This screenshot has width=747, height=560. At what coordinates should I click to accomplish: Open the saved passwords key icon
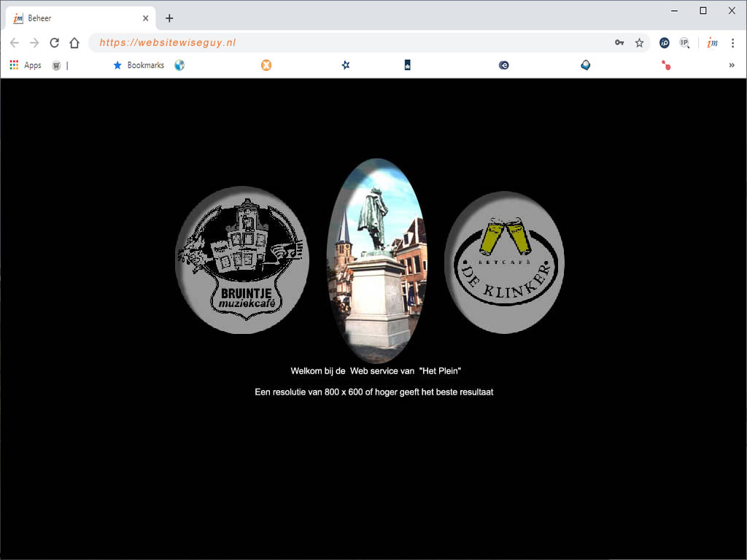619,43
